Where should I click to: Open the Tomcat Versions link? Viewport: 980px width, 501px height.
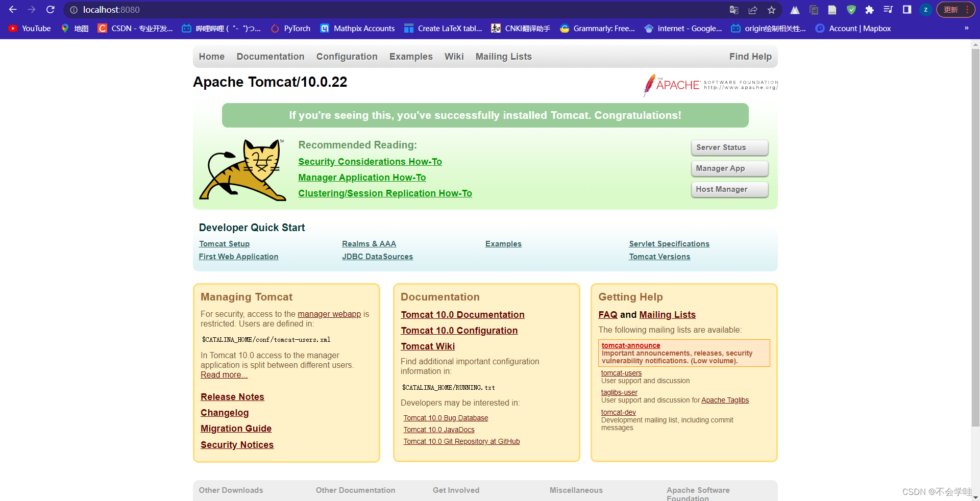pos(659,257)
